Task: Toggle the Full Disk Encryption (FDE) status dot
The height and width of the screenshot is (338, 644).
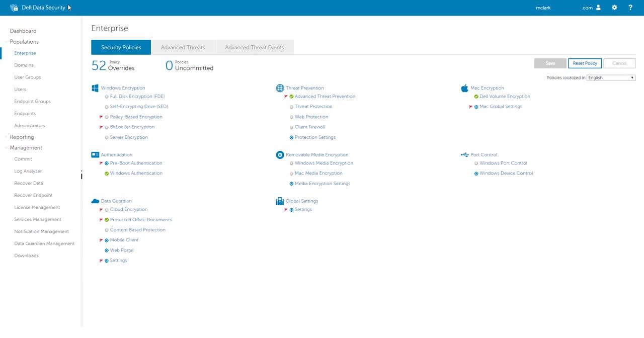Action: tap(107, 97)
